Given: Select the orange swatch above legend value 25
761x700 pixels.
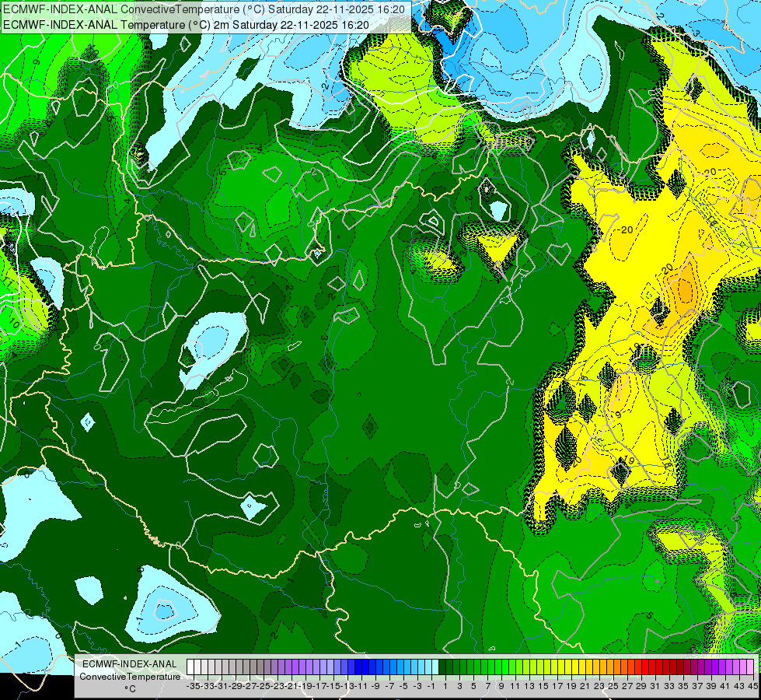Looking at the screenshot, I should (610, 667).
